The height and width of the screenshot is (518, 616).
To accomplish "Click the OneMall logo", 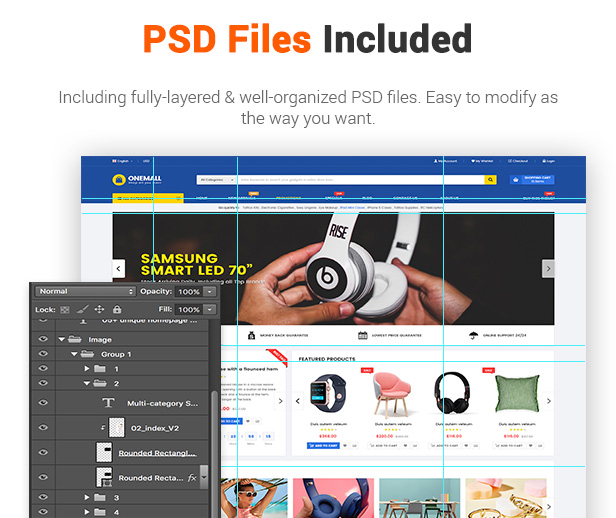I will [133, 180].
